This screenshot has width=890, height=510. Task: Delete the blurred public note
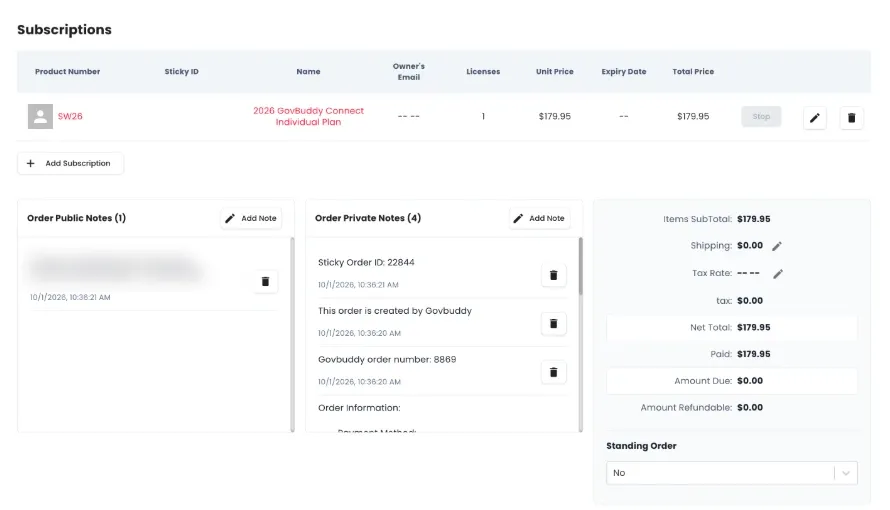coord(265,281)
